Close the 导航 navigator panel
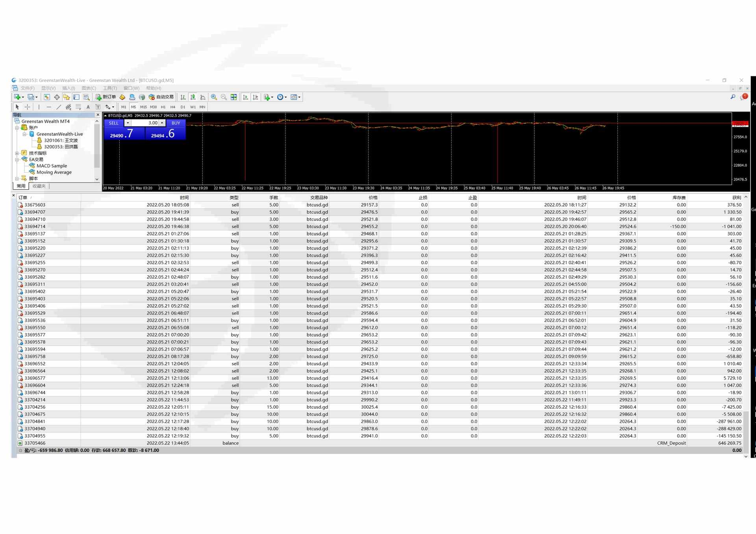Viewport: 756px width, 534px height. 98,115
